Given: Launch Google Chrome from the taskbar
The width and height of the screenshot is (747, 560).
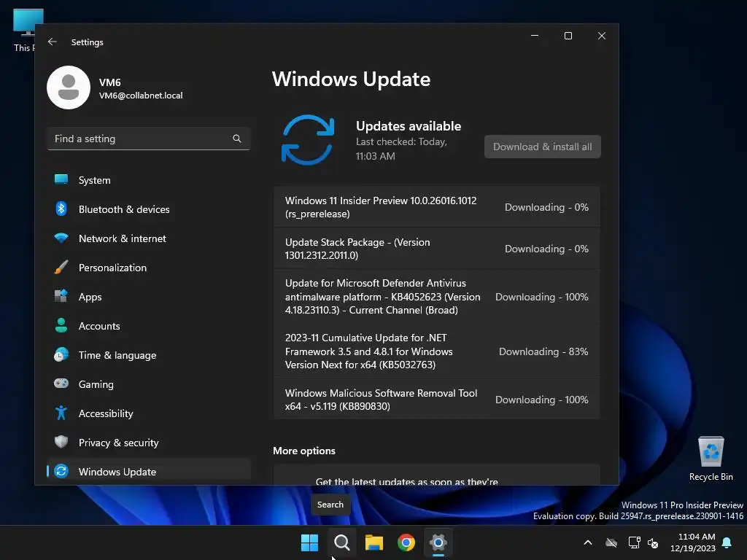Looking at the screenshot, I should (406, 542).
